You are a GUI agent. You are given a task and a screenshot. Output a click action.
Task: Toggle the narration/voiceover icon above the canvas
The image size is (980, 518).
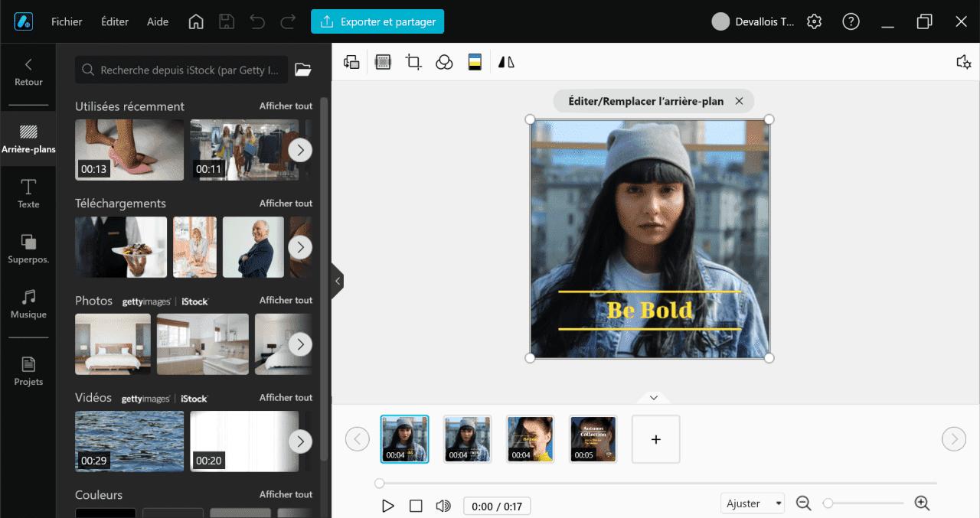pos(963,61)
